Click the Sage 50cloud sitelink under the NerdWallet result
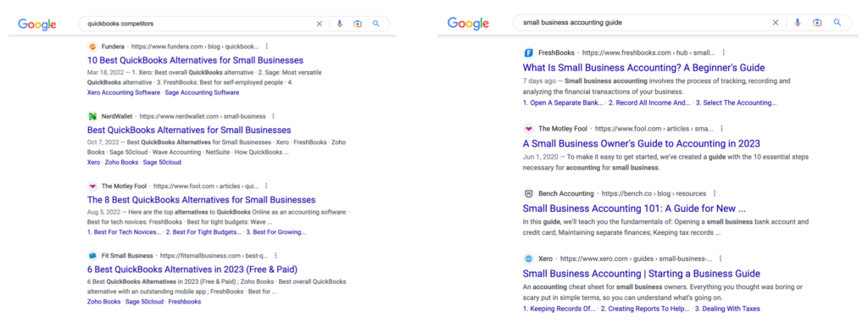Screen dimensions: 868x334 162,162
